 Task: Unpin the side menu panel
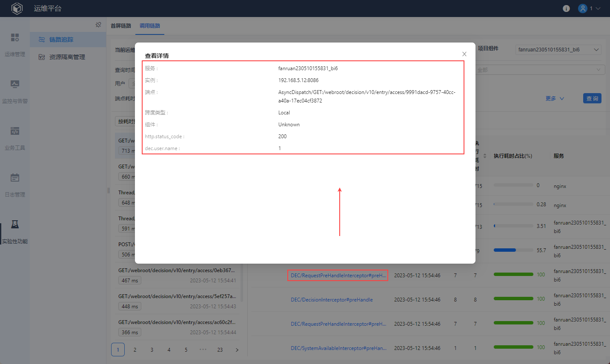coord(98,25)
